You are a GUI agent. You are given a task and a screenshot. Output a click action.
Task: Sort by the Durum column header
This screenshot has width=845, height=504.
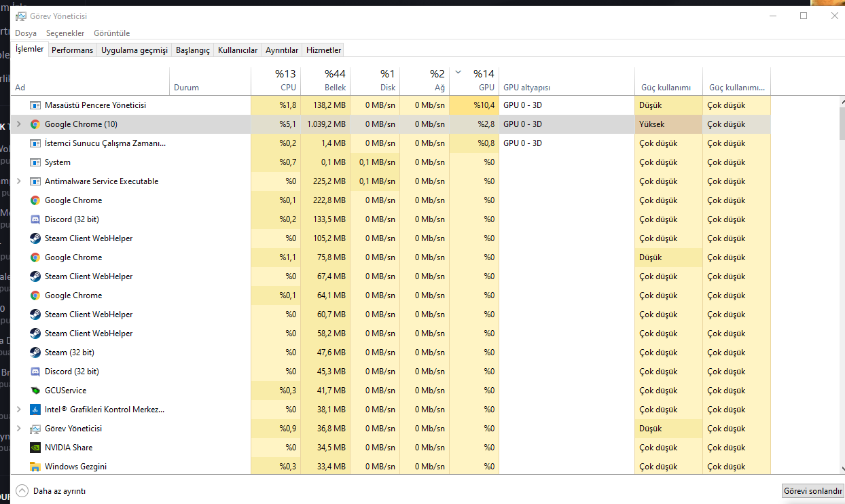click(x=210, y=82)
